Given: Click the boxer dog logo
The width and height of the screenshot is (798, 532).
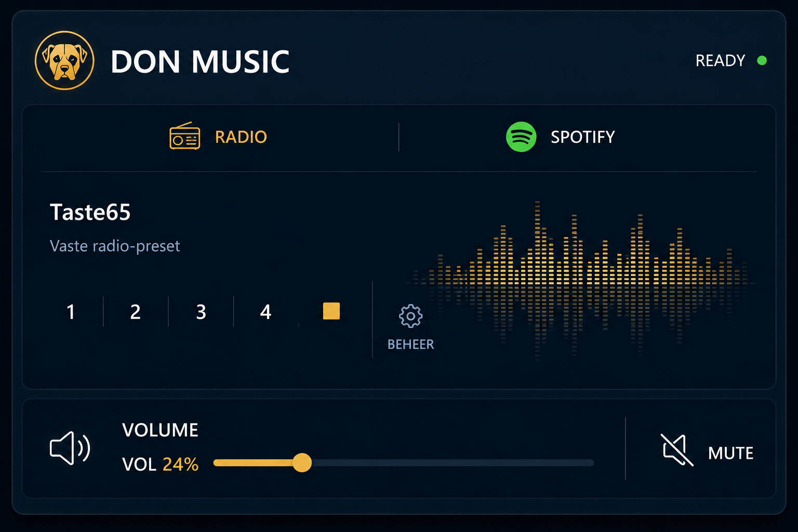Looking at the screenshot, I should tap(64, 61).
